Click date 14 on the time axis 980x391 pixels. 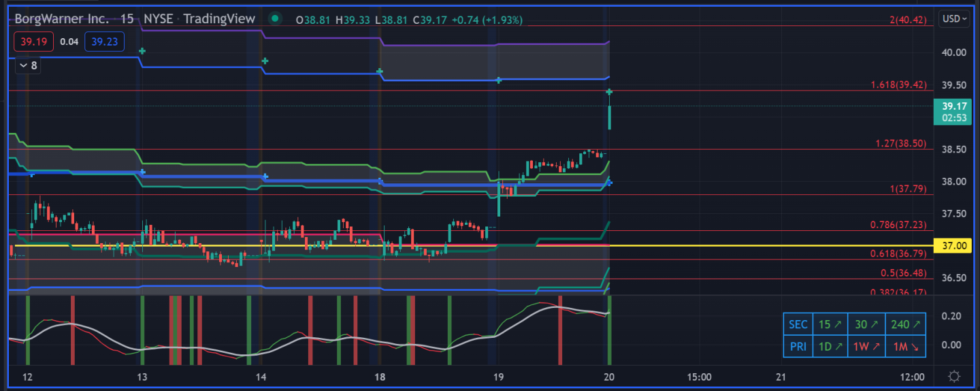(x=261, y=377)
